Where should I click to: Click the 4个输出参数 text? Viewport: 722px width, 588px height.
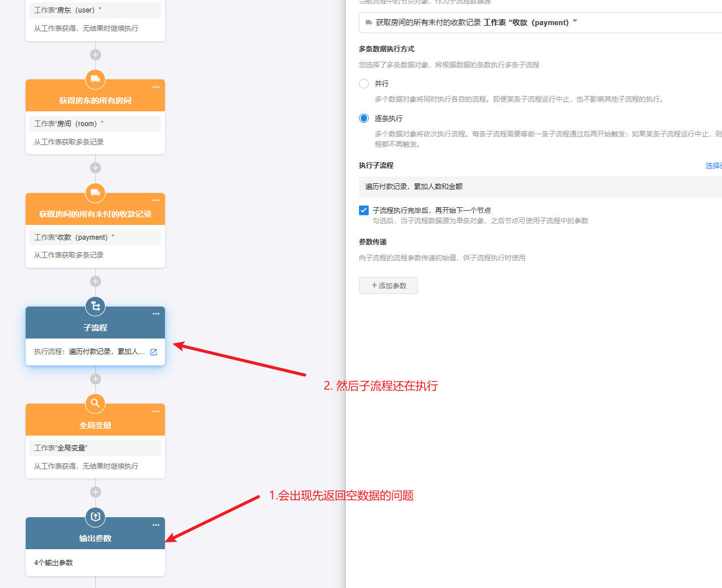[54, 563]
